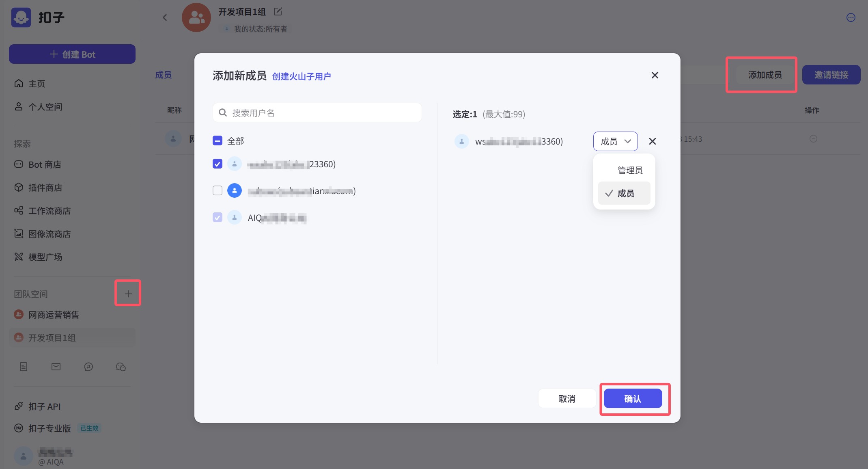Open the chat bubbles icon in the sidebar

[121, 367]
